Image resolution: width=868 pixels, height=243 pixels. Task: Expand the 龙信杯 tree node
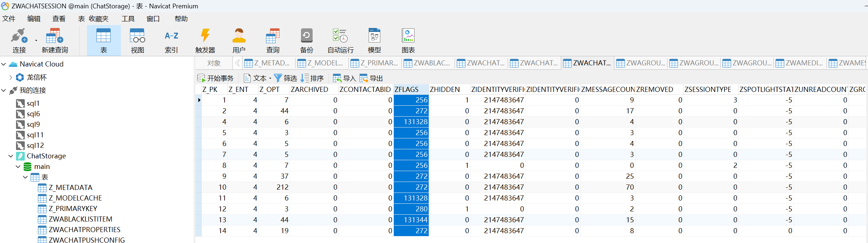11,77
